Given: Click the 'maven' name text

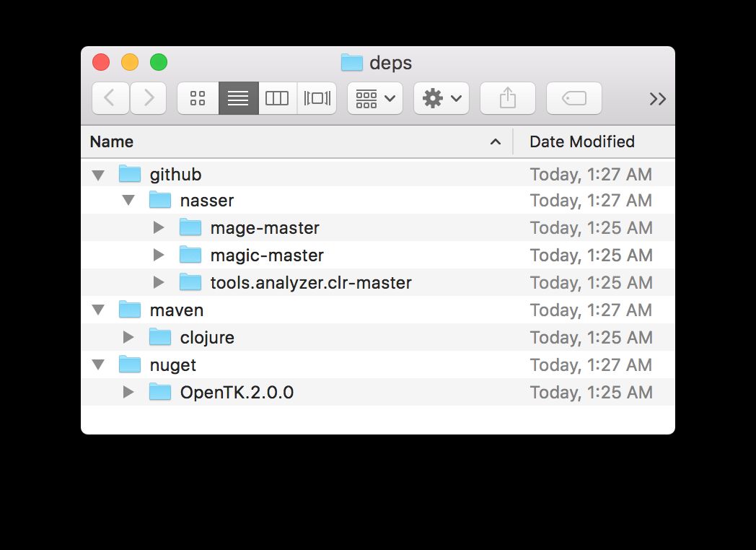Looking at the screenshot, I should coord(177,310).
